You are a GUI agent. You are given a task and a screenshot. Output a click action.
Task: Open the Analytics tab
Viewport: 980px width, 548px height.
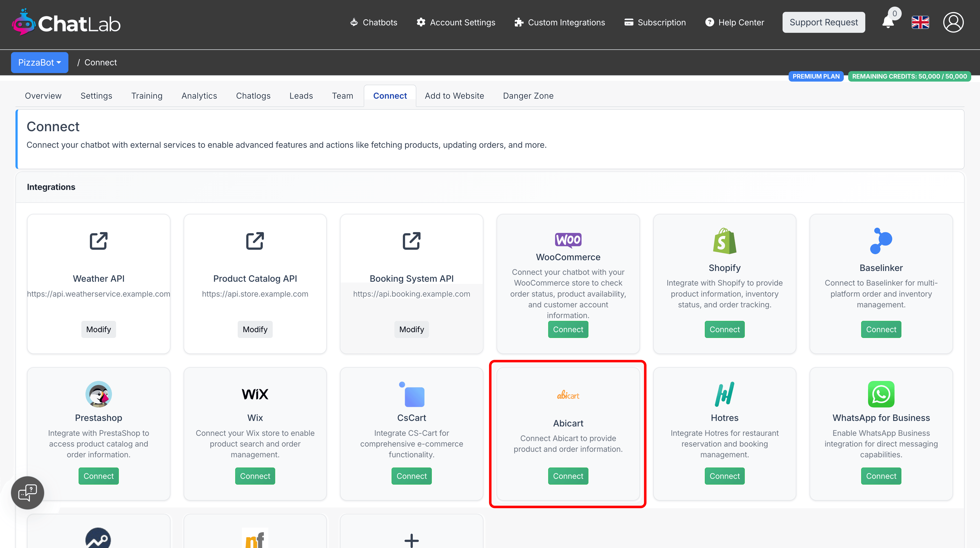[199, 96]
